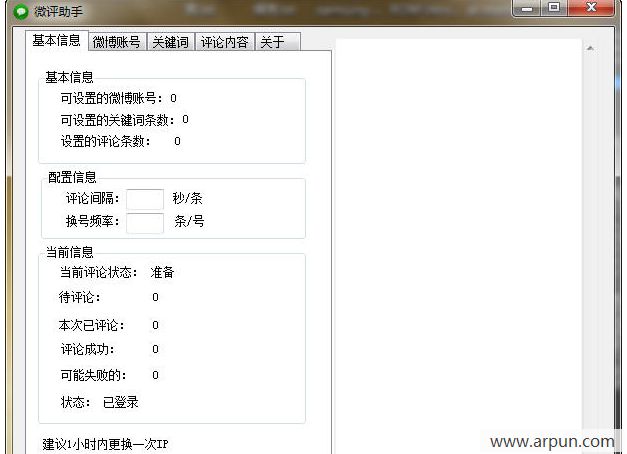
Task: Click the 准备 status value
Action: coord(162,272)
